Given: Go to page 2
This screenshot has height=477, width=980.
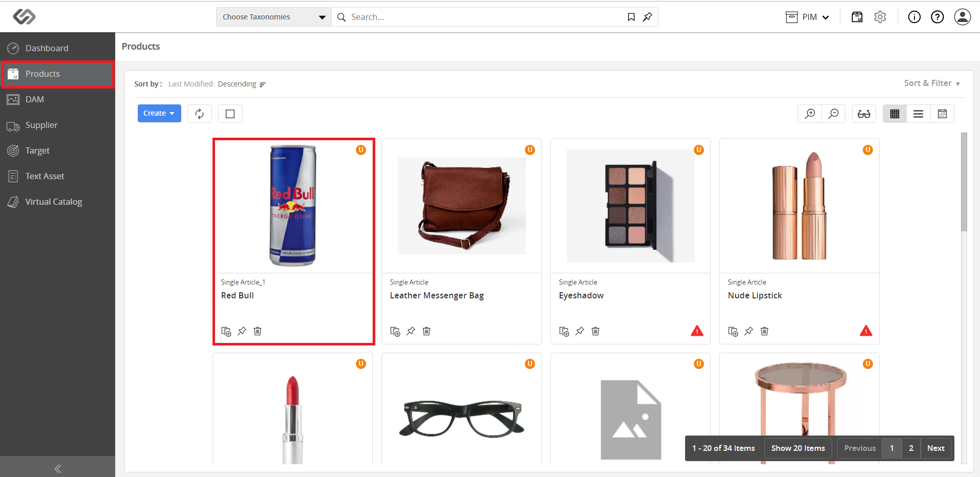Looking at the screenshot, I should 911,448.
